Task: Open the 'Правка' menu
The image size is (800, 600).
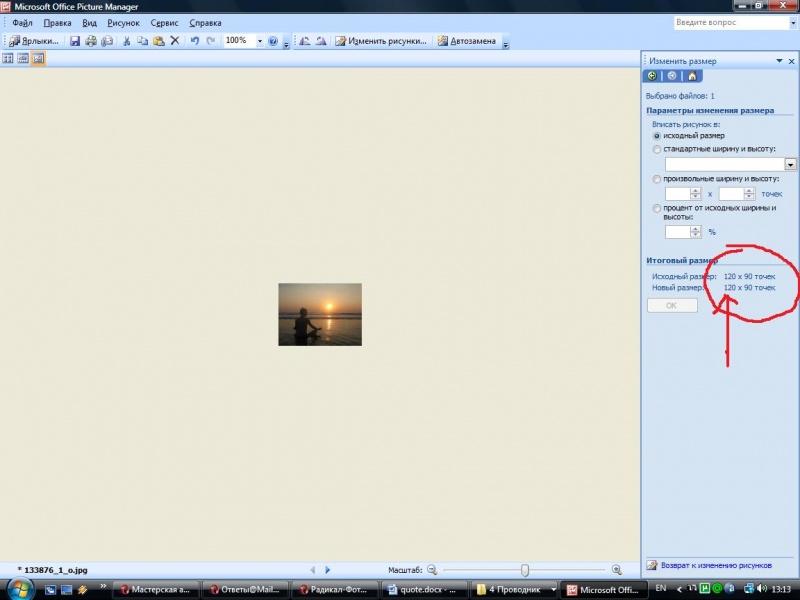Action: click(x=57, y=22)
